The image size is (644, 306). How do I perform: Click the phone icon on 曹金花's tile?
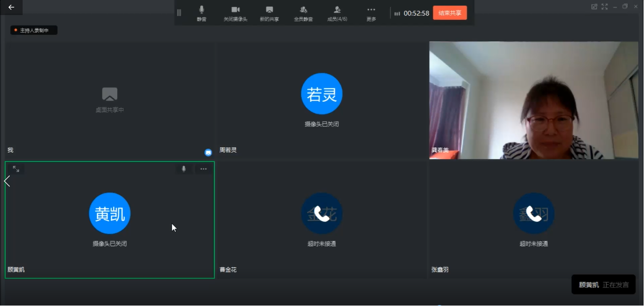(321, 214)
